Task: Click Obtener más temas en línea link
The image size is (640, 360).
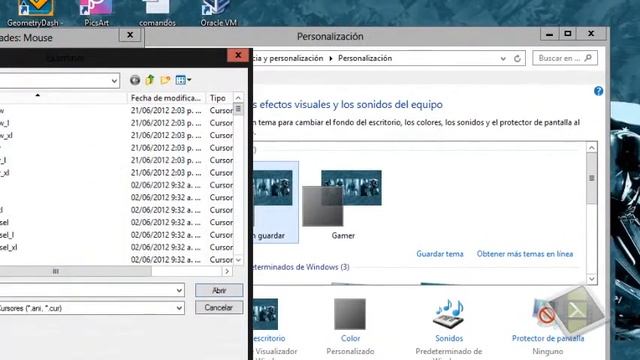Action: 524,254
